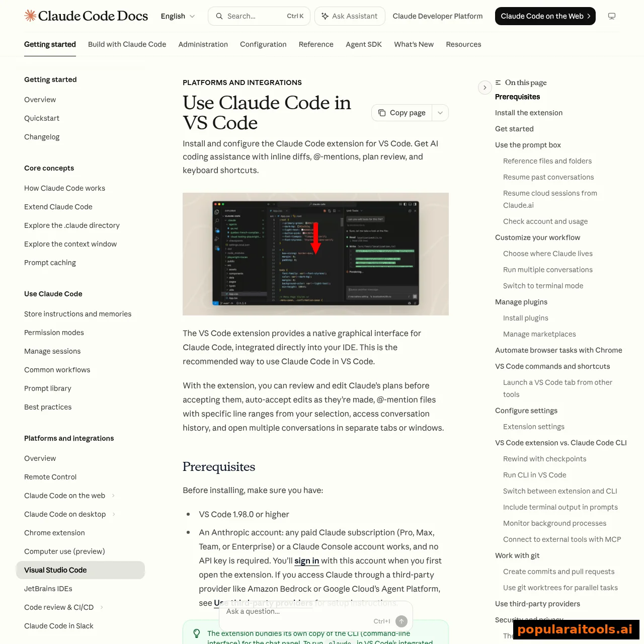Jump to Reference files and folders
The width and height of the screenshot is (644, 644).
[x=547, y=161]
